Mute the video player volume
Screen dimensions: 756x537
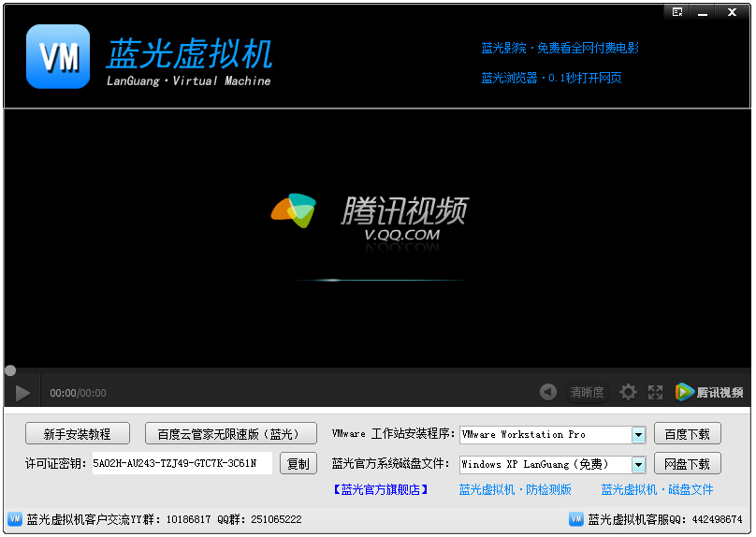tap(548, 392)
